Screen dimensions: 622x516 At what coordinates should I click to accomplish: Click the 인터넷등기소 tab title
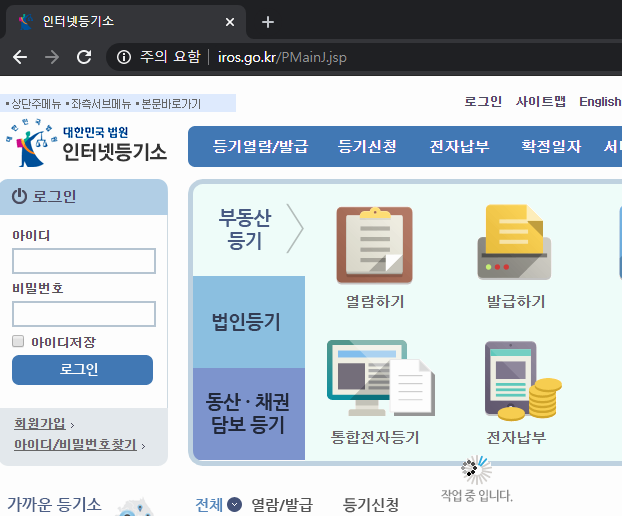coord(78,21)
